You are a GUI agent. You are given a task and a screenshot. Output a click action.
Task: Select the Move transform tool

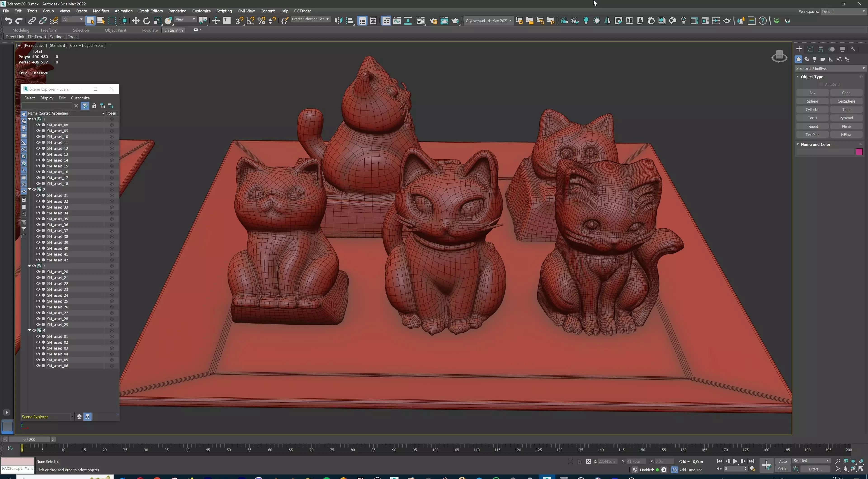(x=135, y=21)
